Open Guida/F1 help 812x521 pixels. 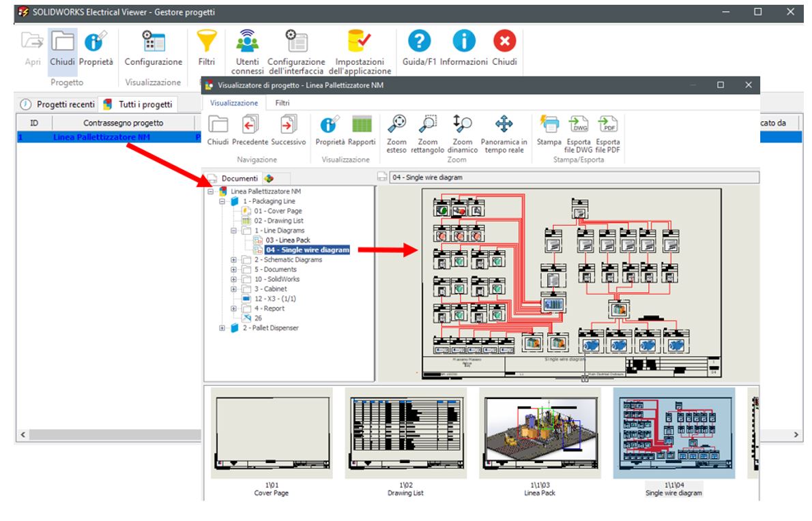[419, 48]
